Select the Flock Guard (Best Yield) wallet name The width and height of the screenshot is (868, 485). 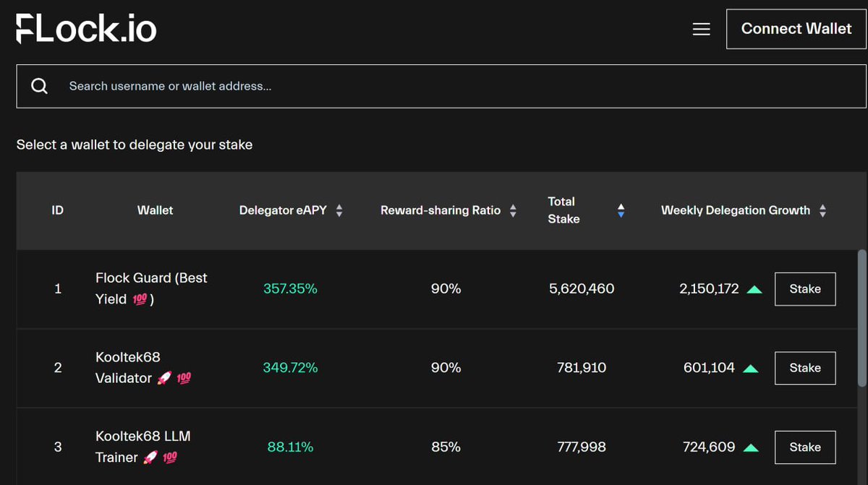point(151,288)
